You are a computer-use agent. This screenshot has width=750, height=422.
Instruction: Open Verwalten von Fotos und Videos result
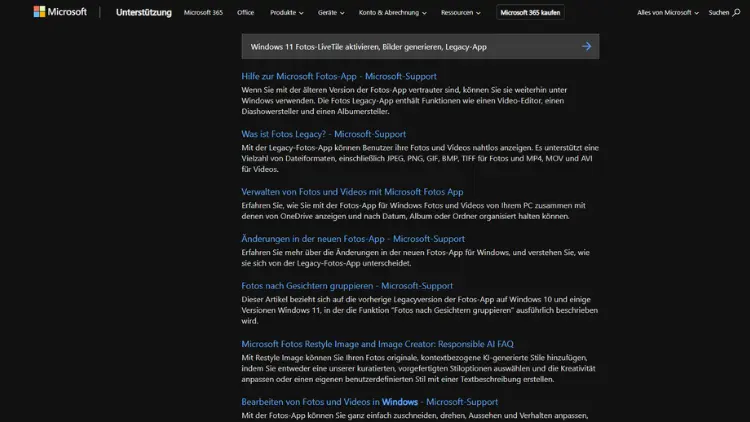[x=352, y=192]
